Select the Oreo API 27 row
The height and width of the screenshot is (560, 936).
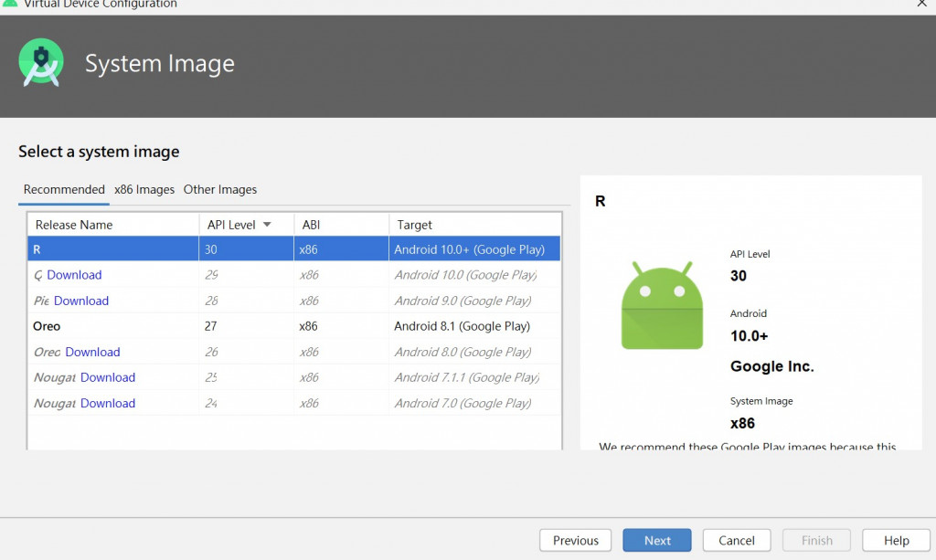click(293, 326)
